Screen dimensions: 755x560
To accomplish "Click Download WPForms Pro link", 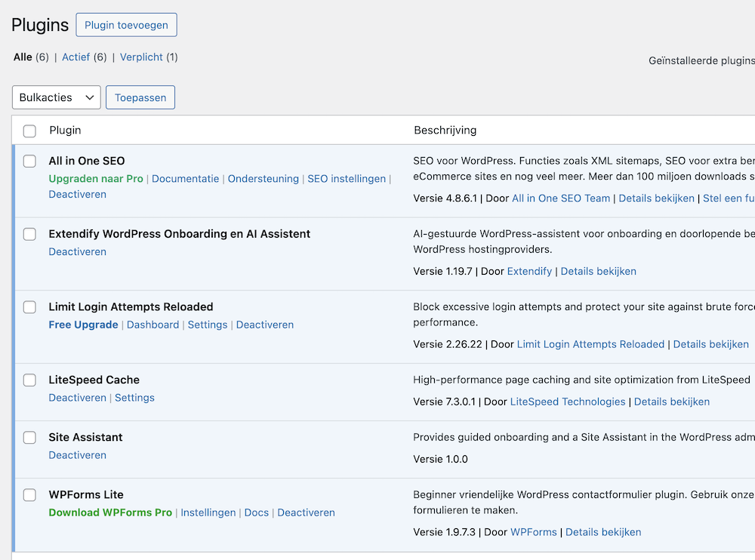I will [x=110, y=512].
